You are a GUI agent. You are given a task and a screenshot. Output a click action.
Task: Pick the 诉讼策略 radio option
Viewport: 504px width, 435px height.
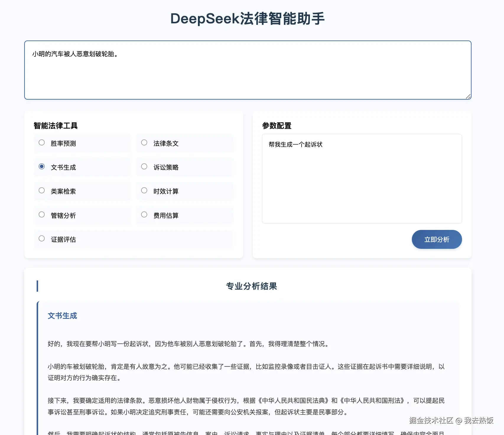144,167
